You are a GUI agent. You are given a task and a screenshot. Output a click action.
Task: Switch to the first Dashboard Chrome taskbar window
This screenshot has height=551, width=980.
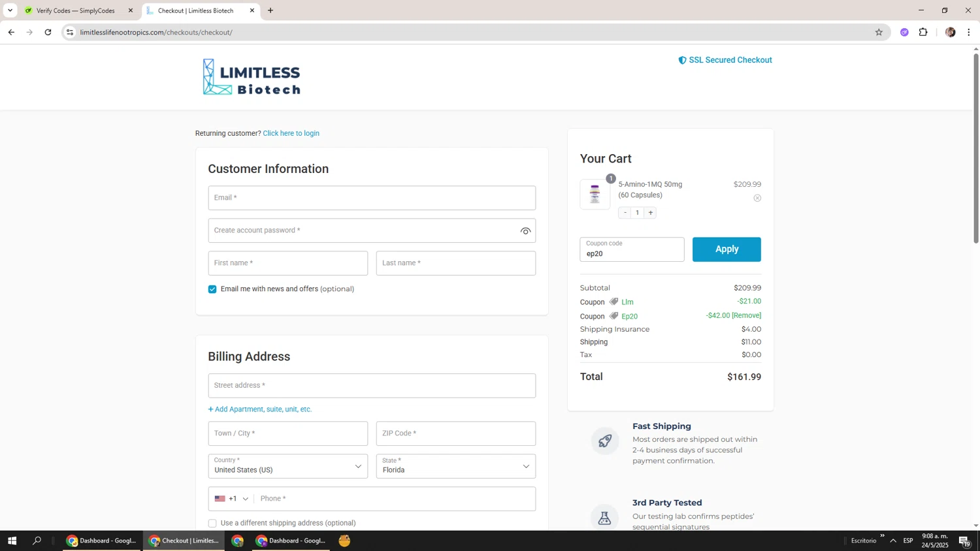102,541
